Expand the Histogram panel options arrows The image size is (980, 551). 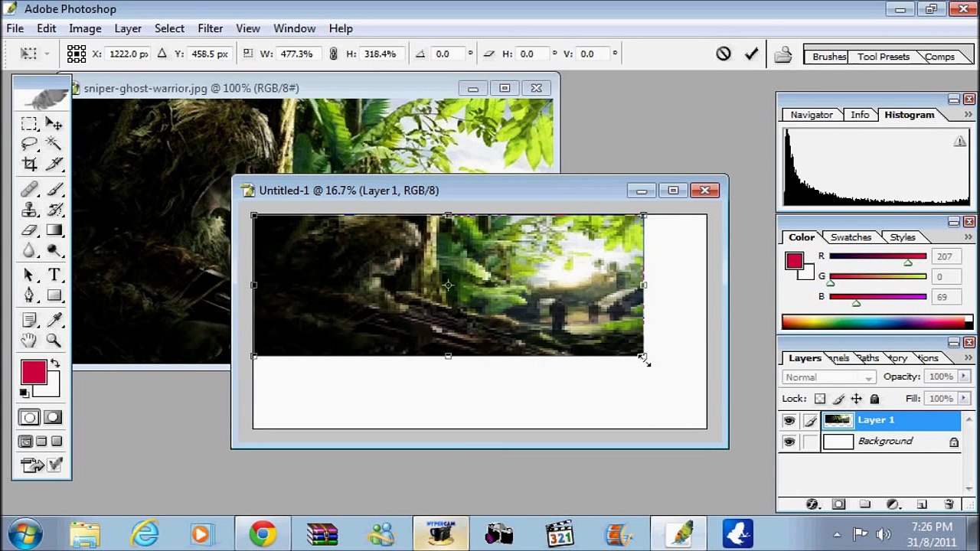click(969, 115)
